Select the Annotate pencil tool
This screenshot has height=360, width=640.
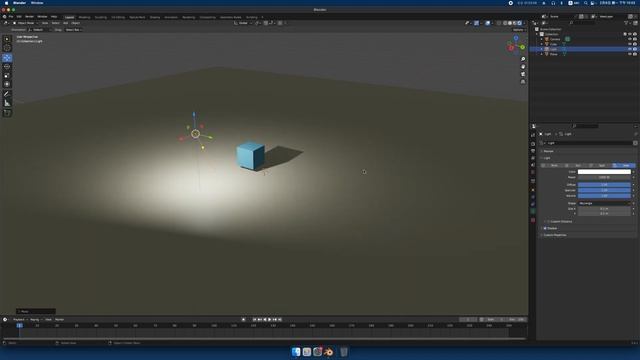(7, 94)
